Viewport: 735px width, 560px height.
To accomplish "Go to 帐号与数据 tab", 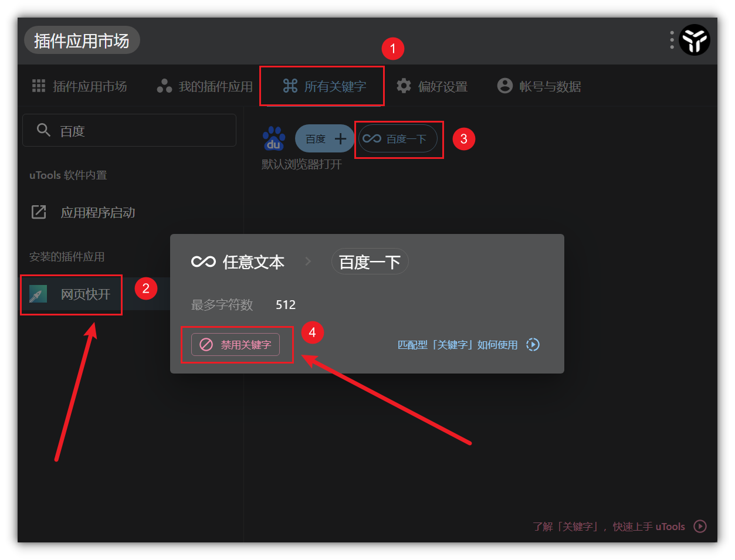I will tap(539, 86).
